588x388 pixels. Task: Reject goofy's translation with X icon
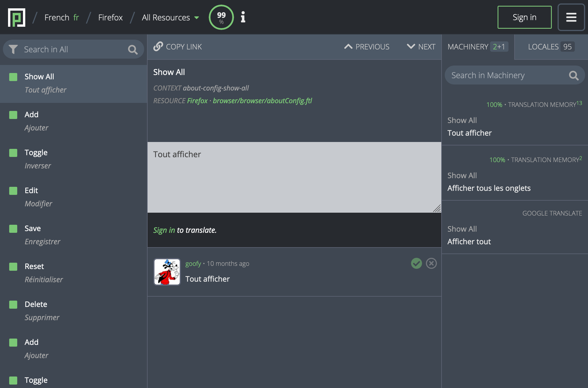point(431,263)
